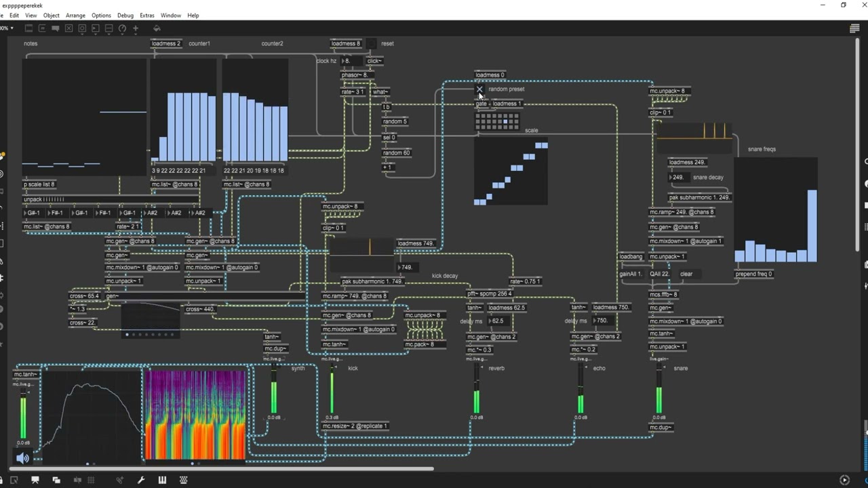Open the Debug menu

click(125, 15)
